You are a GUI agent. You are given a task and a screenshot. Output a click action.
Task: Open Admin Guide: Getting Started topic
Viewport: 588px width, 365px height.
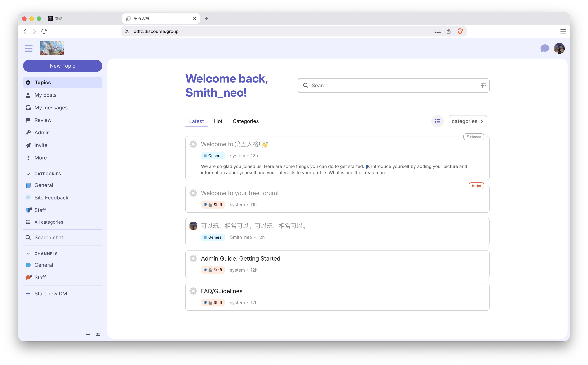[x=240, y=258]
